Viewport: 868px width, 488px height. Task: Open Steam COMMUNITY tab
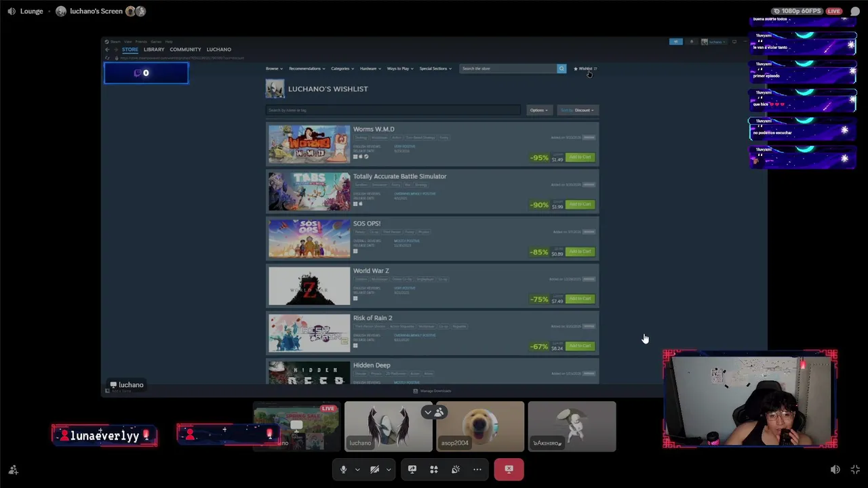coord(185,49)
